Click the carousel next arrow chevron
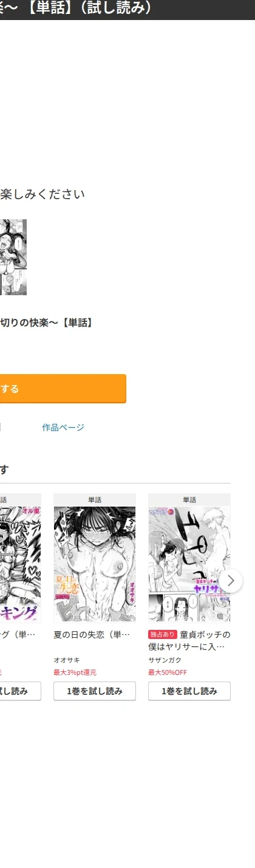The image size is (255, 868). coord(231,581)
